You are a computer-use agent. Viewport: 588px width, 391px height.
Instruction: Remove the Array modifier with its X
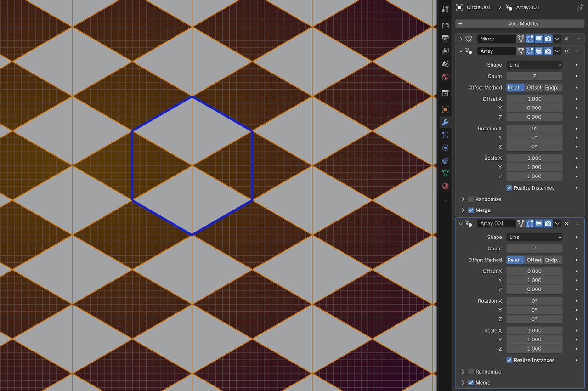[x=566, y=51]
